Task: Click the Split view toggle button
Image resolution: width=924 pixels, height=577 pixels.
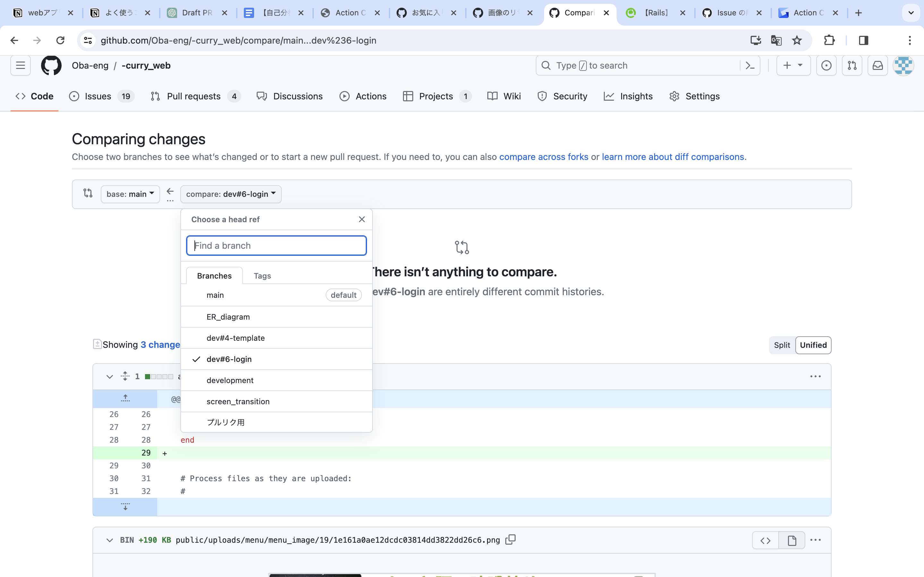Action: click(x=782, y=344)
